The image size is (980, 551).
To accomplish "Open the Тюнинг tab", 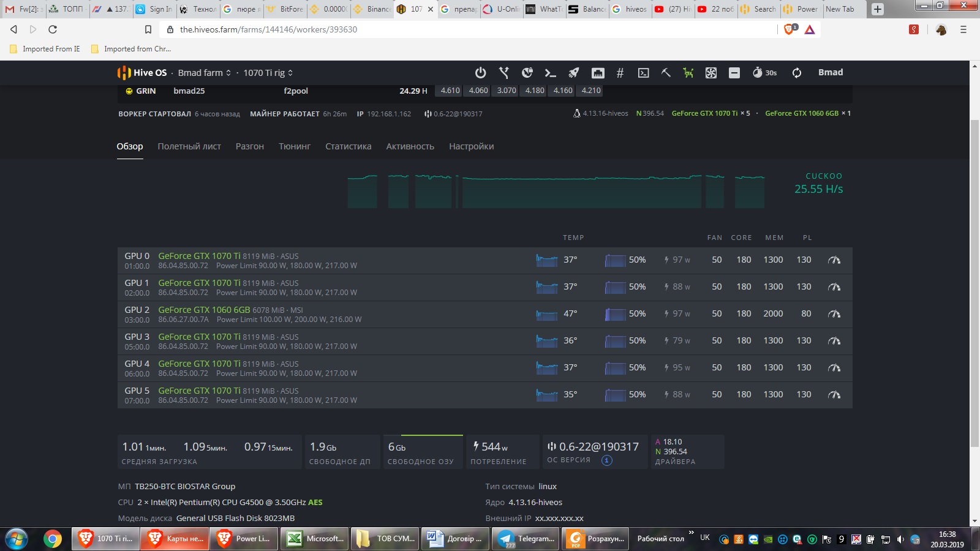I will 295,146.
